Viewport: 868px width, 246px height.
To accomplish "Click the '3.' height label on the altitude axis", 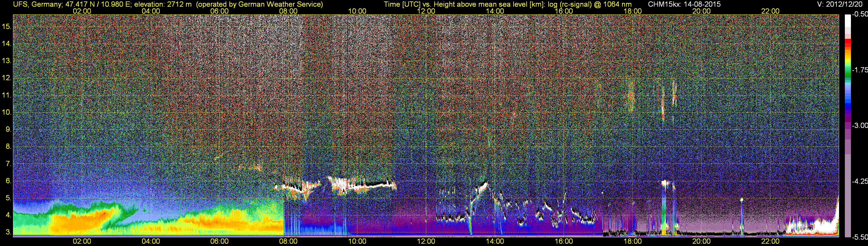I will point(8,232).
